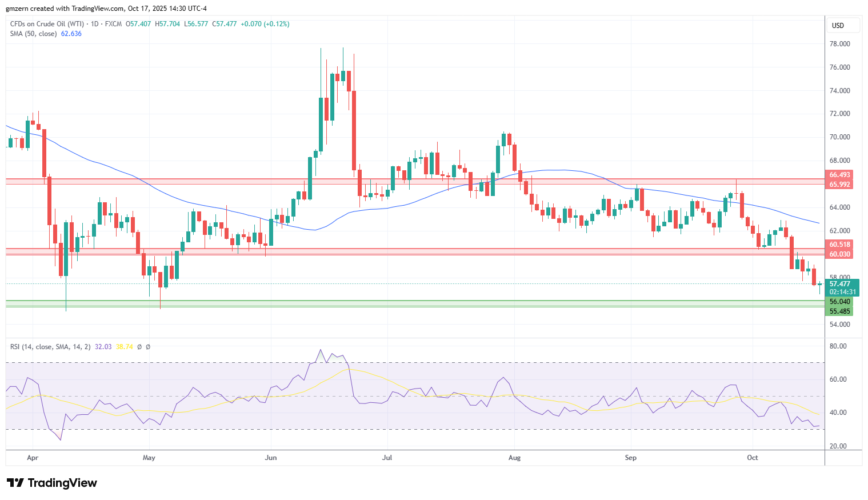Click the bar countdown timer 02:14:31

842,292
